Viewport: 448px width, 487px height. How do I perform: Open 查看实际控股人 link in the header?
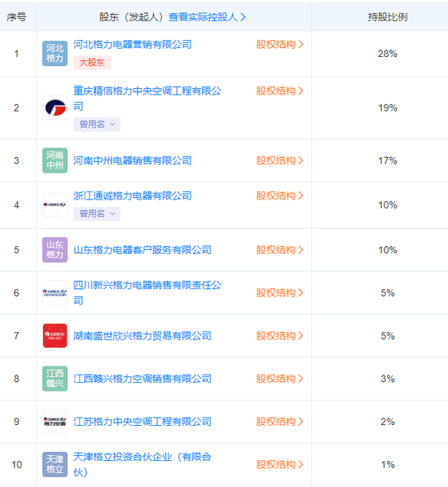207,17
